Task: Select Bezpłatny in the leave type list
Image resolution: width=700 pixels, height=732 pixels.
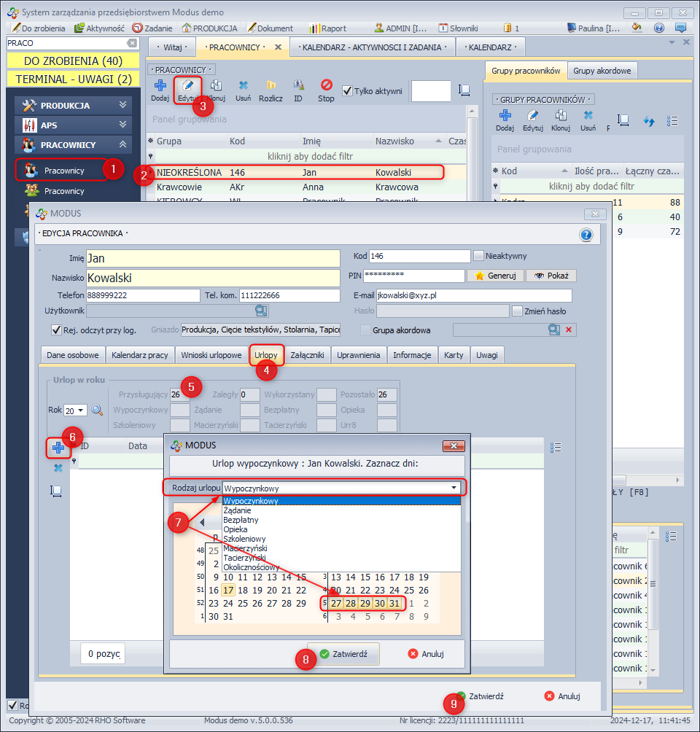Action: pyautogui.click(x=241, y=520)
